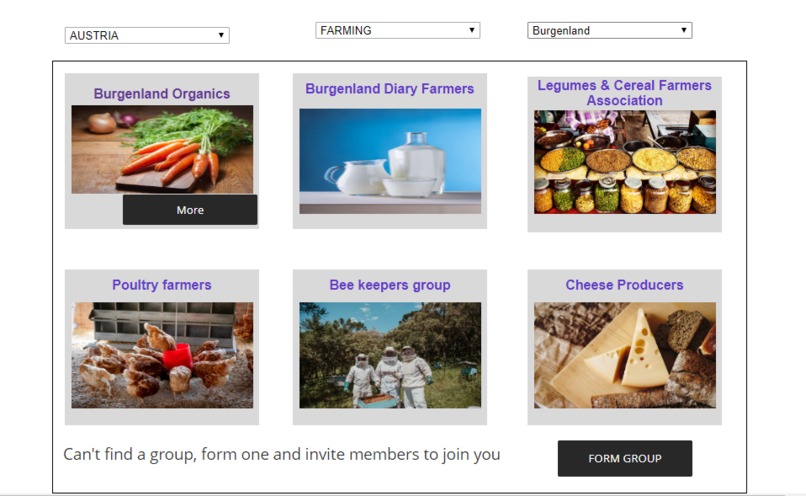Select the milk jug image of Diary Farmers
Screen dimensions: 806x496
point(390,161)
